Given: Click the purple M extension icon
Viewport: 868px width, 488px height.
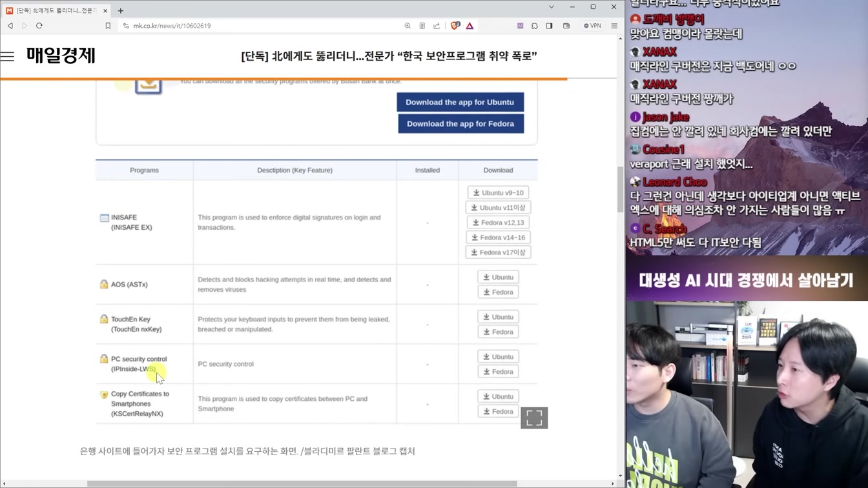Looking at the screenshot, I should coord(520,26).
